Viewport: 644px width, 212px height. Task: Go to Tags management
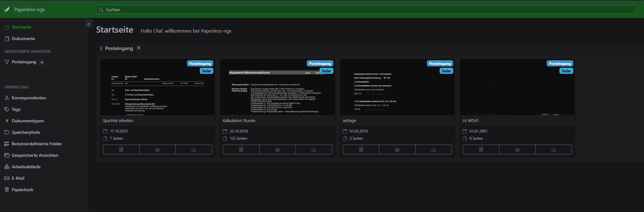point(16,109)
